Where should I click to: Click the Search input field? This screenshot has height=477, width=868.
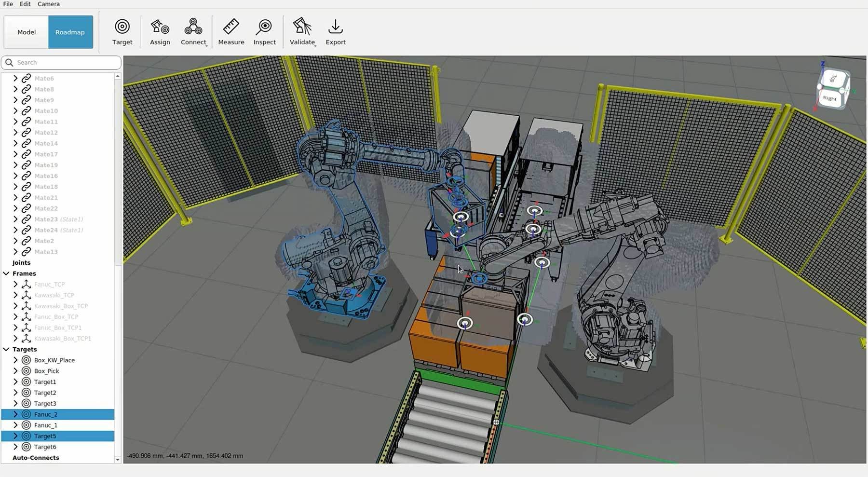[x=61, y=62]
